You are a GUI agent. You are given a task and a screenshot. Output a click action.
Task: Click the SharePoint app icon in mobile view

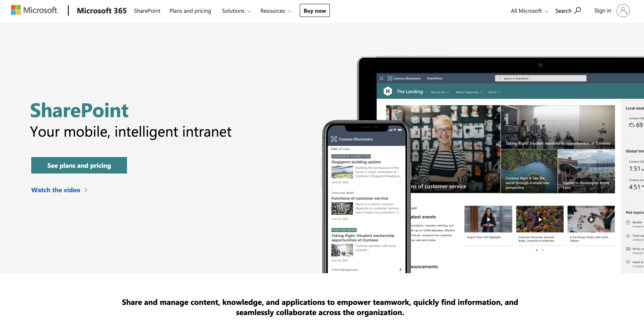pos(334,139)
